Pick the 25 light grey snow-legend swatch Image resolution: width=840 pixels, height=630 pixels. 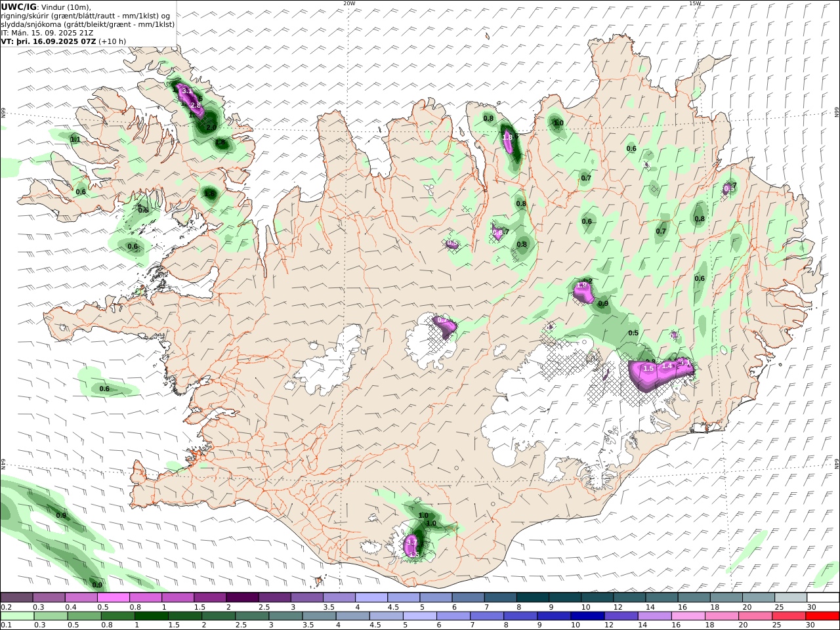coord(790,597)
